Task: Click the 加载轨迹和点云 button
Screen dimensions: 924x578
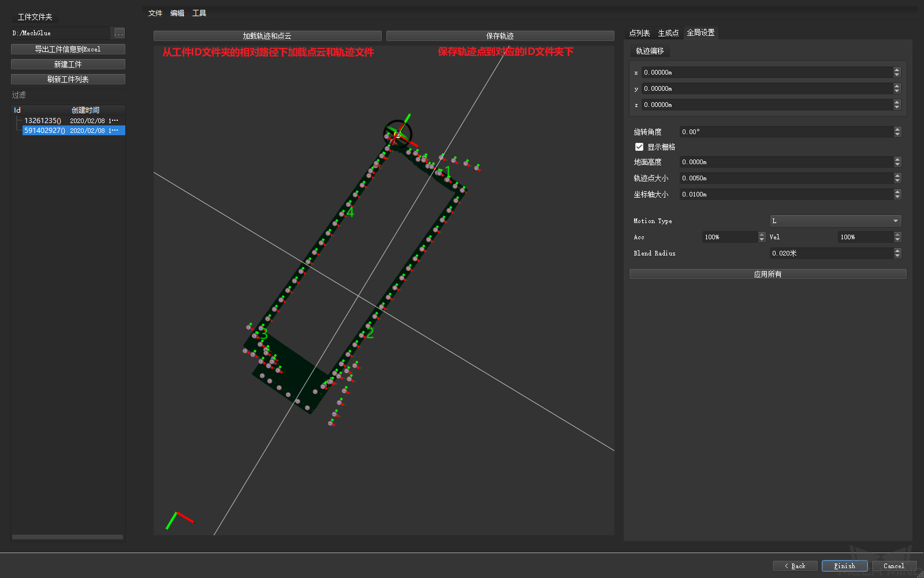Action: pos(267,36)
